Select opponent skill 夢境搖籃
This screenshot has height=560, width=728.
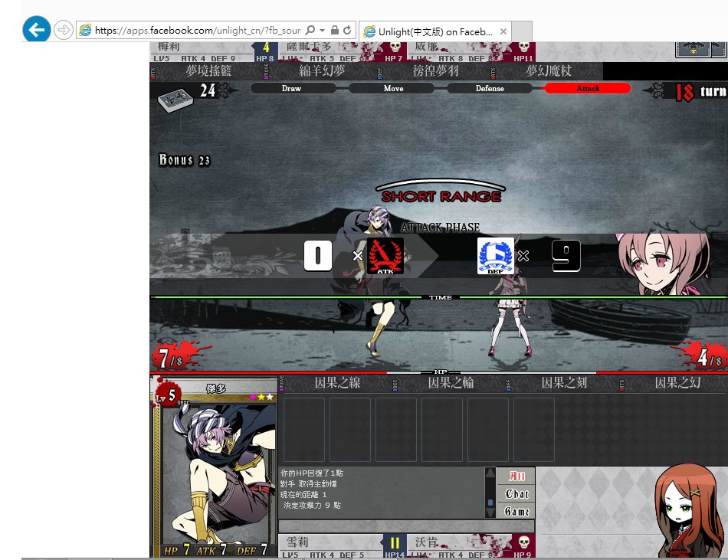(x=208, y=71)
